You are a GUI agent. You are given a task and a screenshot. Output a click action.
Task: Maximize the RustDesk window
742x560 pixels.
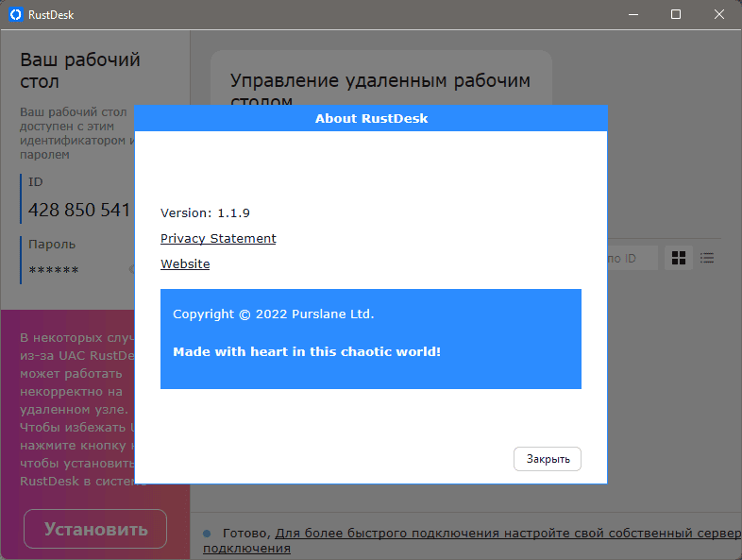click(x=676, y=14)
